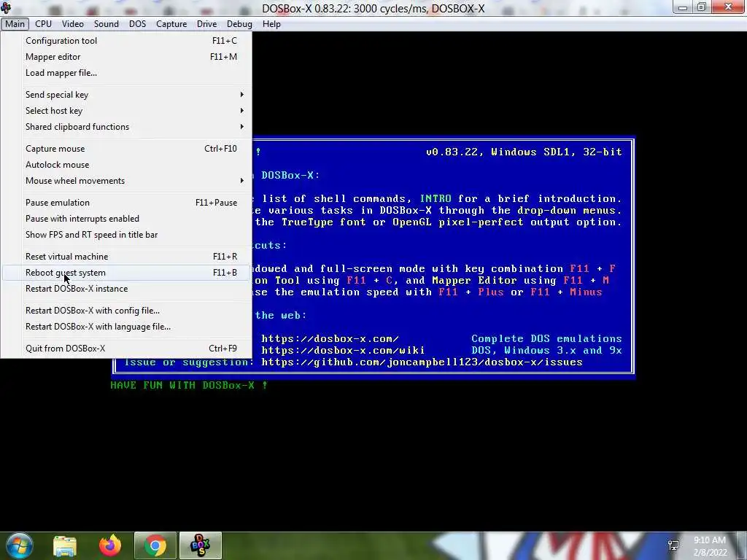Screen dimensions: 747x560
Task: Expand Shared clipboard functions submenu
Action: point(126,127)
